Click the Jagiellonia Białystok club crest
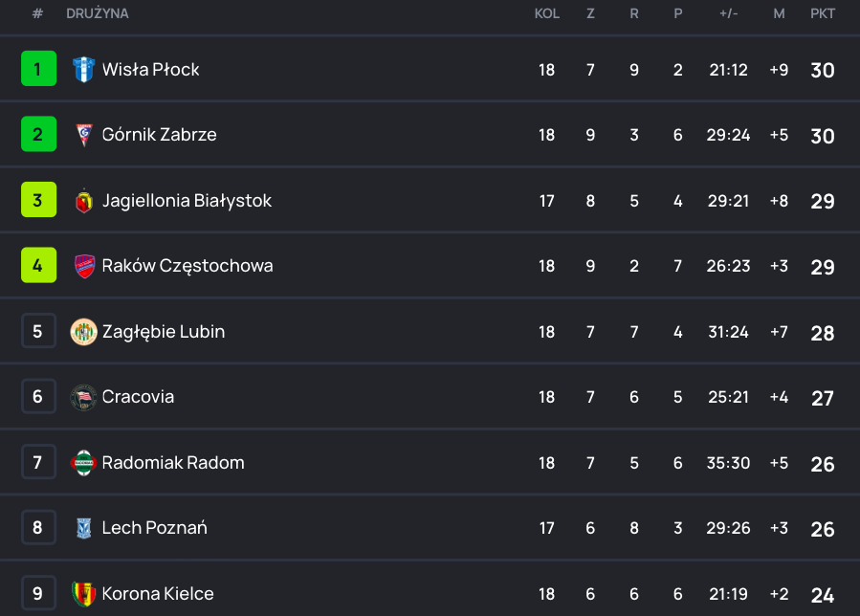 [x=84, y=201]
